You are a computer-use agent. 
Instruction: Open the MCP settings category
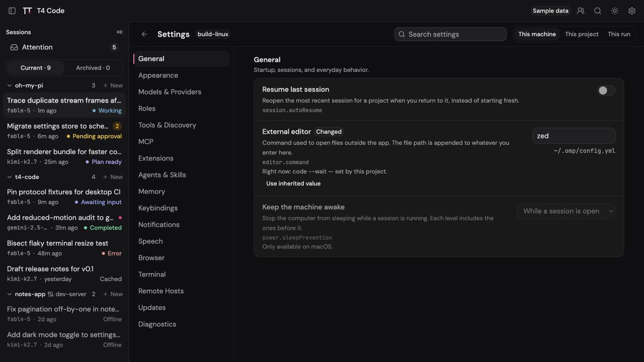[x=181, y=142]
